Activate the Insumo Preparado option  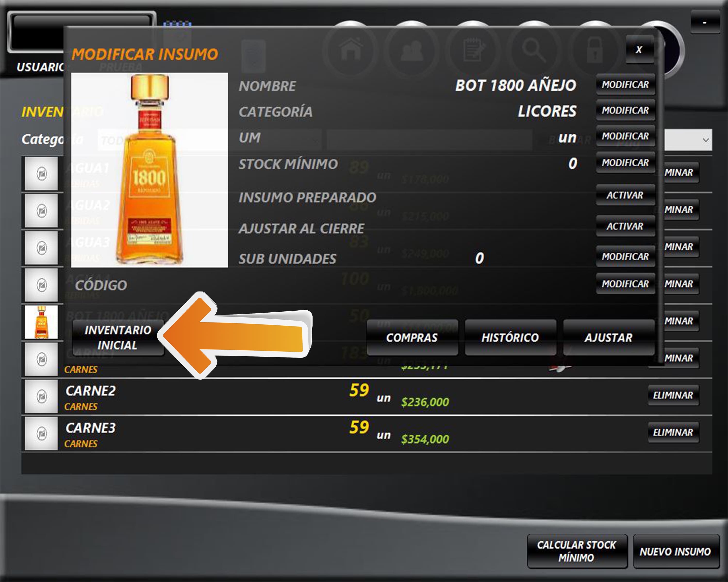point(625,195)
